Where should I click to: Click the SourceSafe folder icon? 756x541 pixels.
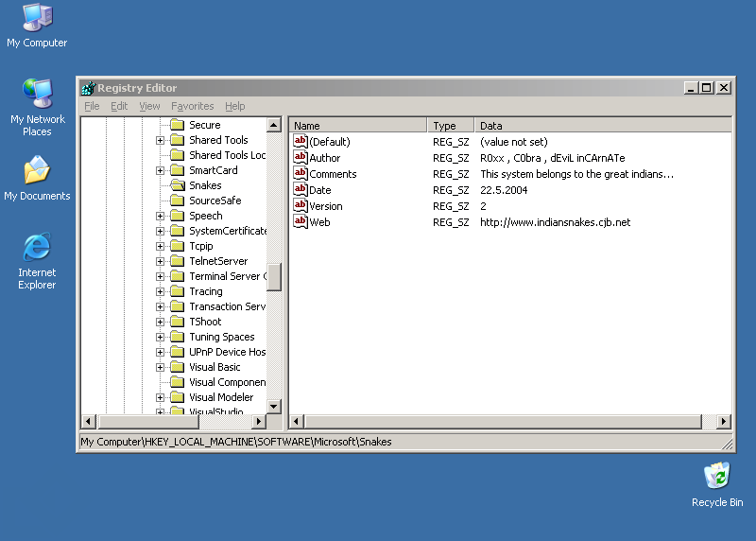[178, 201]
